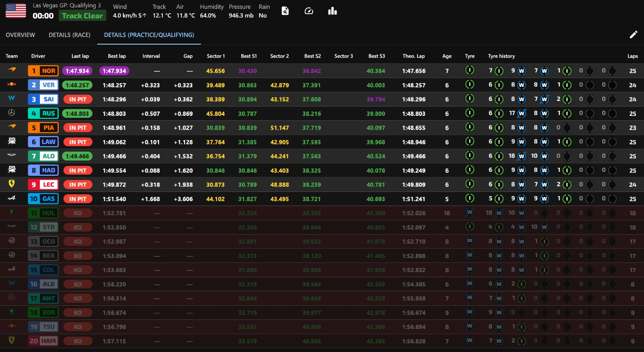This screenshot has height=352, width=644.
Task: Click the pencil edit icon
Action: pos(633,35)
